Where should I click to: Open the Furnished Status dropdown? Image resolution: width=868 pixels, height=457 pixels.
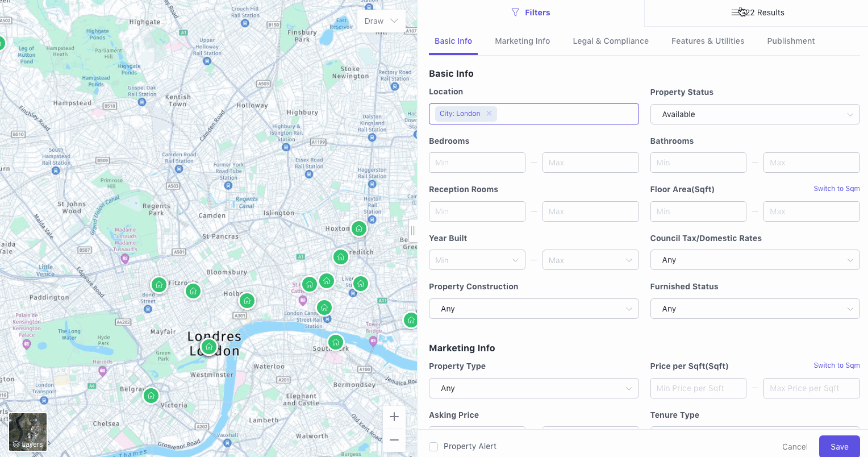(x=754, y=309)
